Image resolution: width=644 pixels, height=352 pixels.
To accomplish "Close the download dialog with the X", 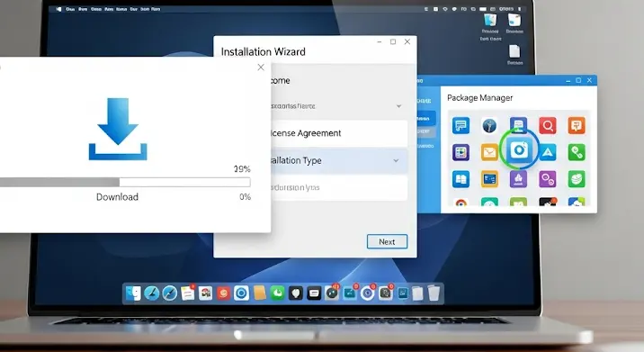I will pyautogui.click(x=261, y=67).
